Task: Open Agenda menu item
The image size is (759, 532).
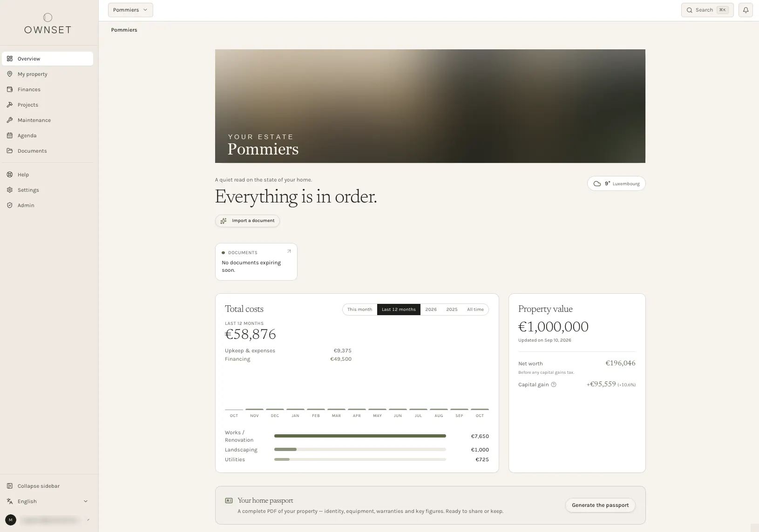Action: pyautogui.click(x=47, y=135)
